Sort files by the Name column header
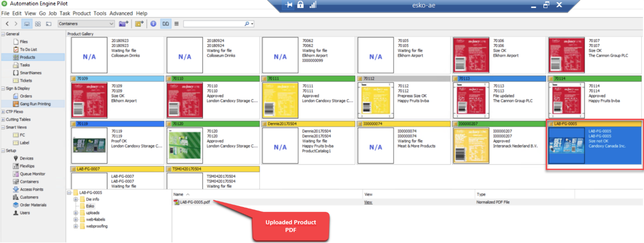Image resolution: width=644 pixels, height=243 pixels. pos(178,194)
